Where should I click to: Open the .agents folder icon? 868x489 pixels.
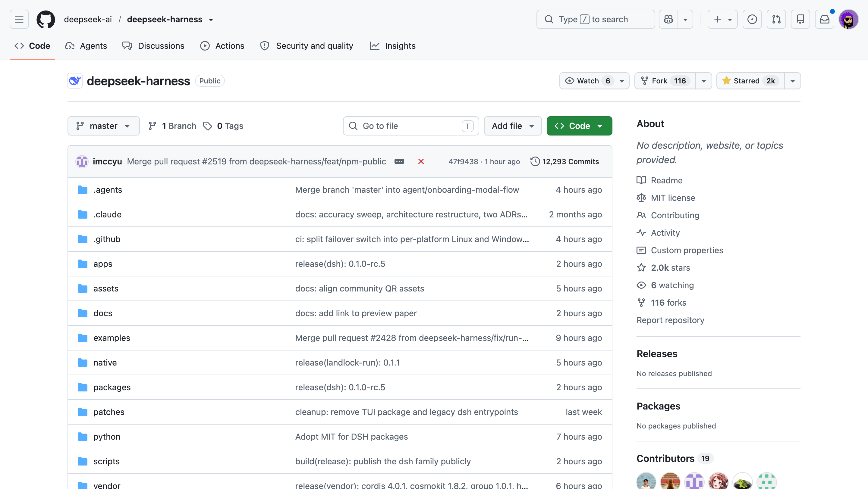pos(83,190)
